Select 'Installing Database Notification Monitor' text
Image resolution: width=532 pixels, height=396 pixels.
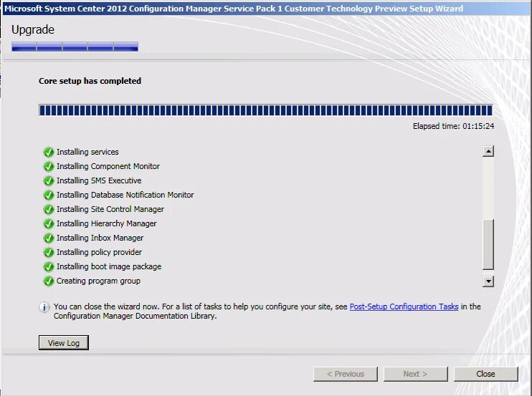(125, 195)
